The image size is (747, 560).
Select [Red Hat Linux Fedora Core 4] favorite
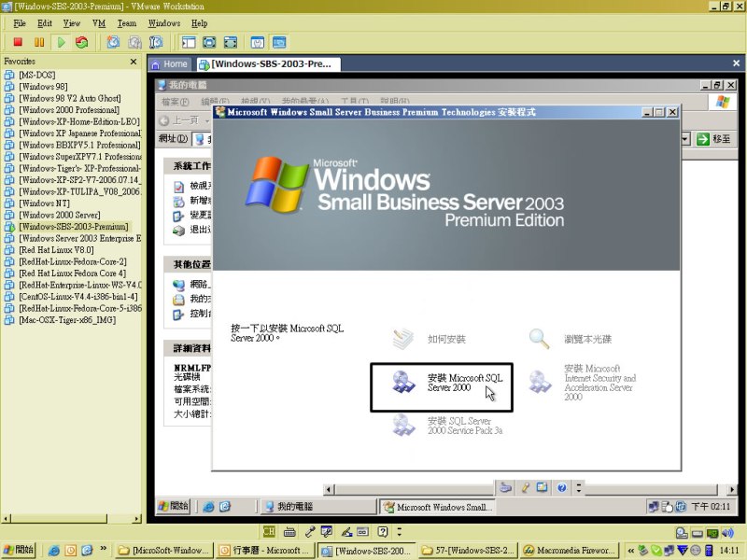[73, 273]
